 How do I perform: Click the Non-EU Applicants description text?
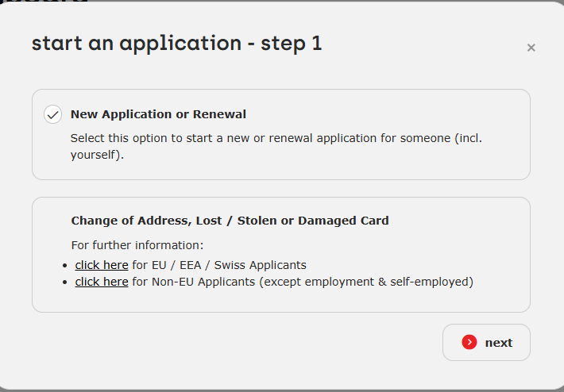[x=302, y=282]
